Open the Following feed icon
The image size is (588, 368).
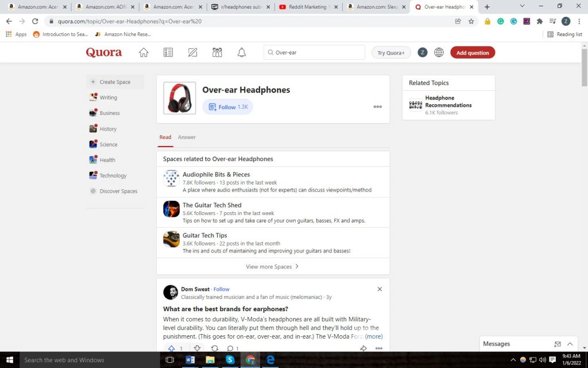[168, 52]
